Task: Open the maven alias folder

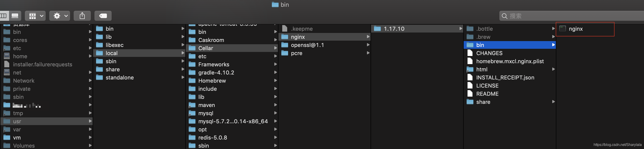Action: 232,105
